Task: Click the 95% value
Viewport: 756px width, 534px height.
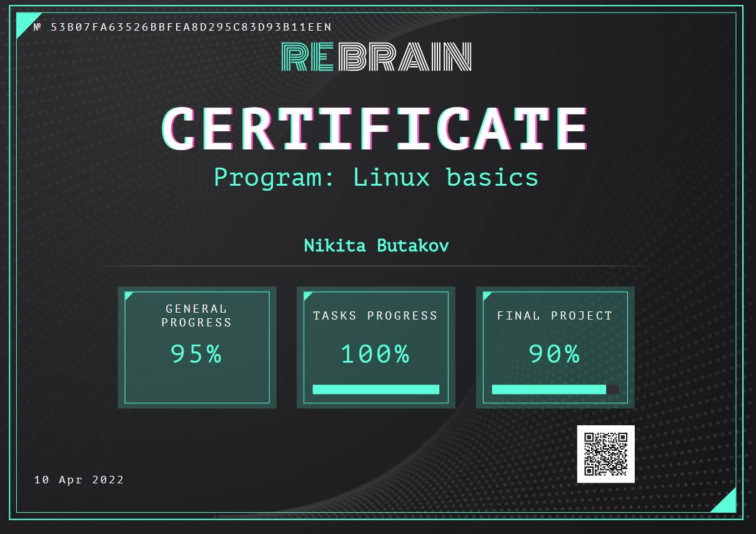Action: click(x=197, y=354)
